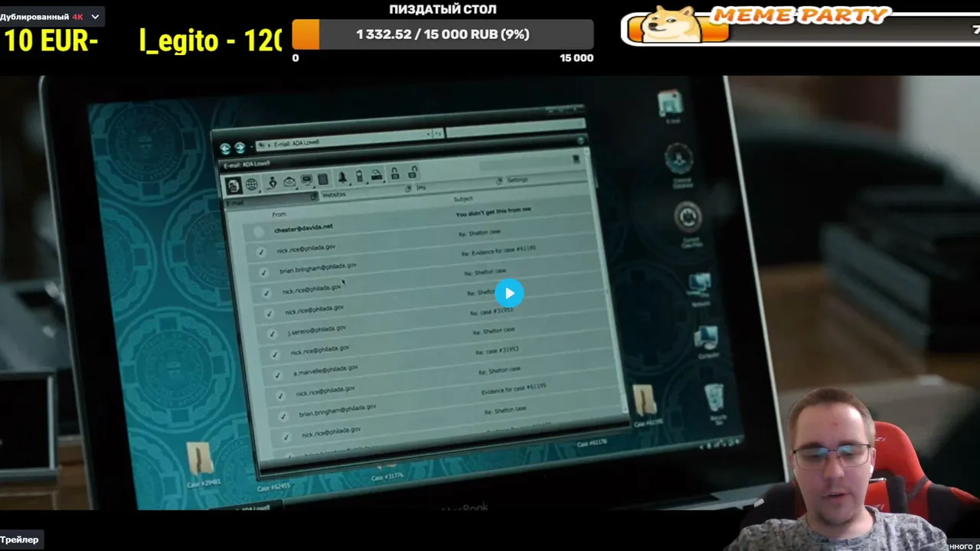Expand the address bar dropdown arrow

pos(427,135)
